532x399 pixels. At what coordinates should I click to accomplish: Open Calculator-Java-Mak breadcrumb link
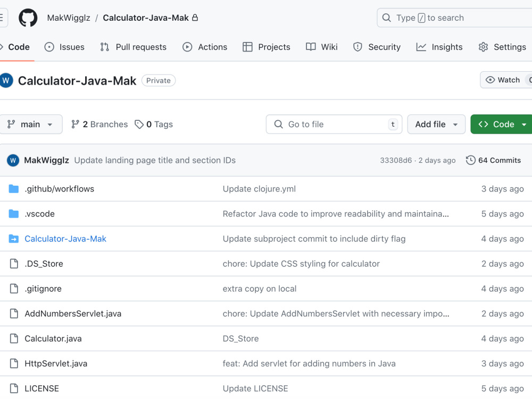click(x=146, y=18)
